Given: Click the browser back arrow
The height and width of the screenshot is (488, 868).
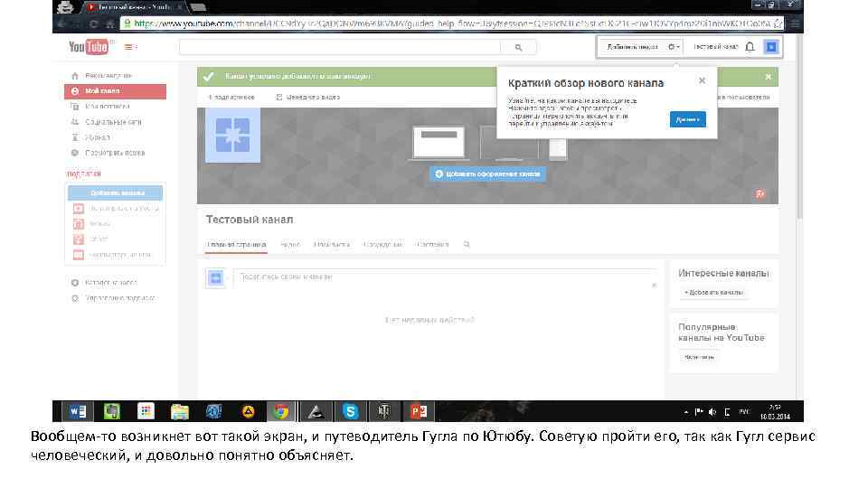Looking at the screenshot, I should click(61, 23).
